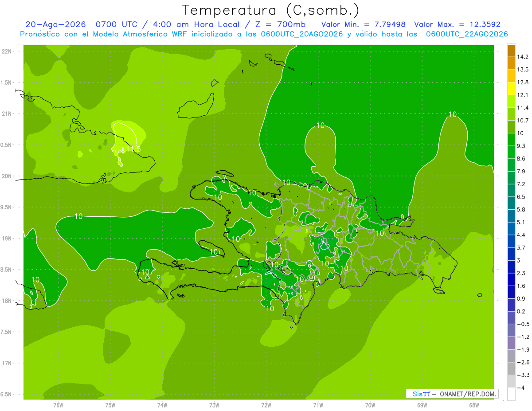
Task: Click the 76W longitude axis label
Action: [58, 405]
